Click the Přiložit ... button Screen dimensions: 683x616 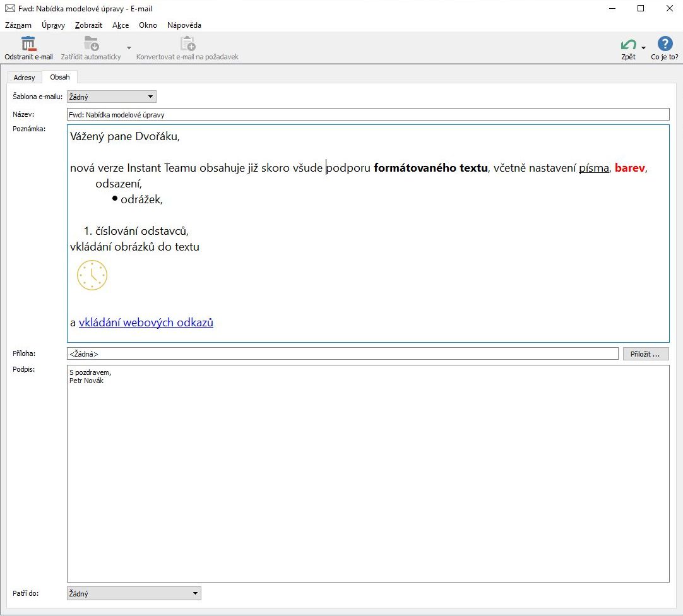[x=645, y=354]
